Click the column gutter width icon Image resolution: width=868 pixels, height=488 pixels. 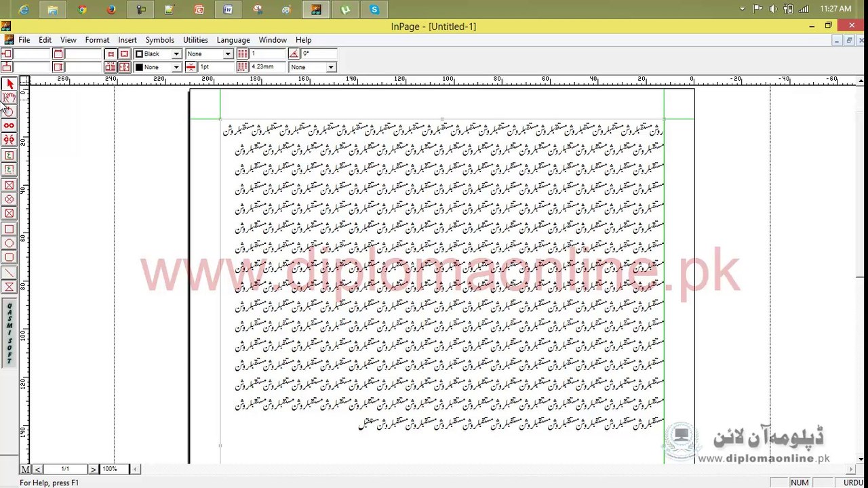coord(243,67)
